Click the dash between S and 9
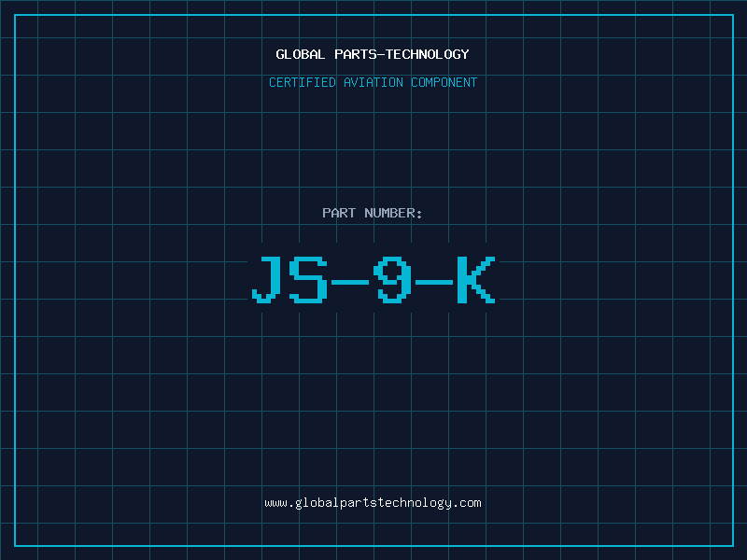The width and height of the screenshot is (747, 560). click(x=351, y=280)
